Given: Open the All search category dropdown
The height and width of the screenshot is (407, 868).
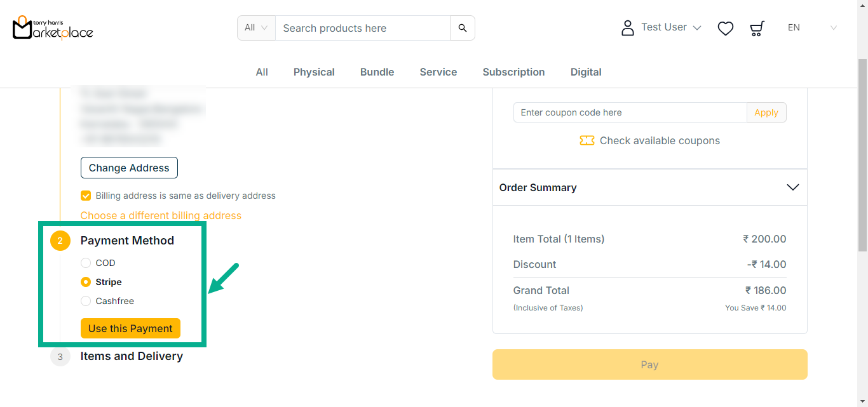Looking at the screenshot, I should [256, 28].
